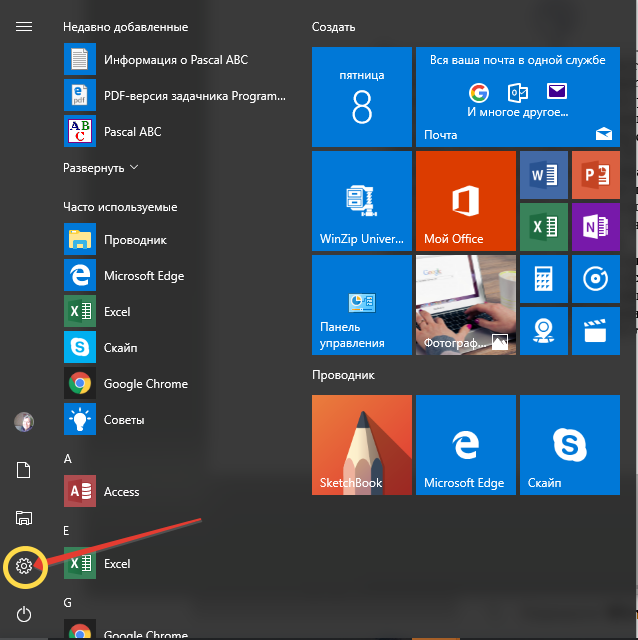Screen dimensions: 638x640
Task: Open the Pictures folder icon in sidebar
Action: click(x=24, y=518)
